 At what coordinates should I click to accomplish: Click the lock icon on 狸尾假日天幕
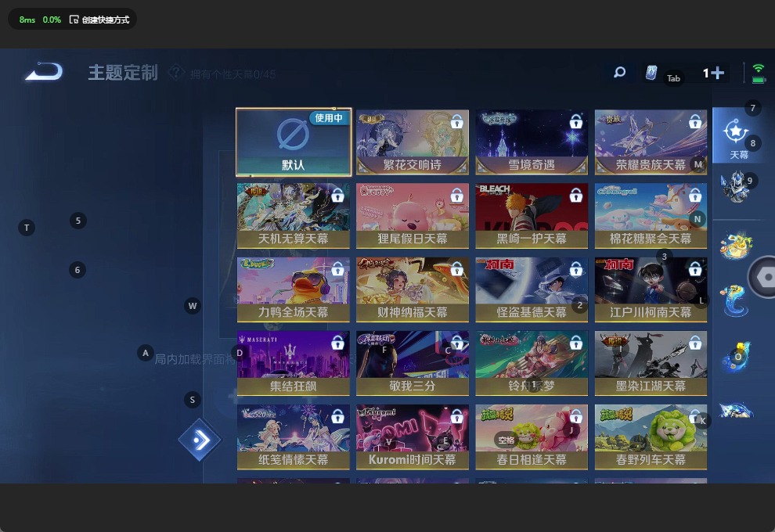[456, 195]
